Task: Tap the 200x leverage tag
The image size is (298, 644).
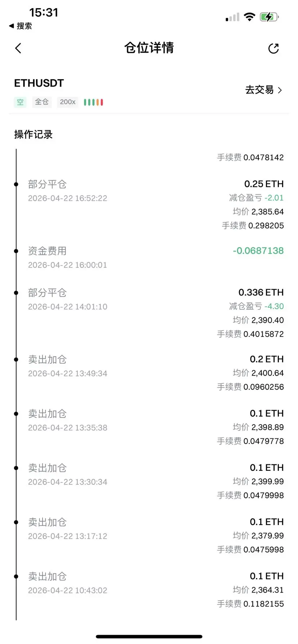Action: coord(68,102)
